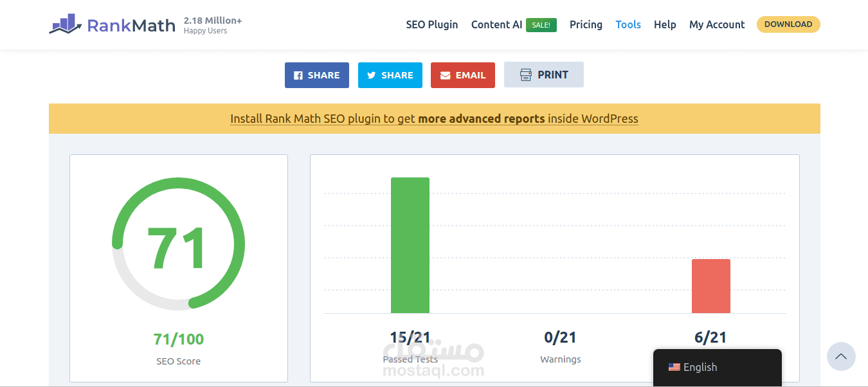Screen dimensions: 868x387
Task: Click the printer icon
Action: [526, 75]
